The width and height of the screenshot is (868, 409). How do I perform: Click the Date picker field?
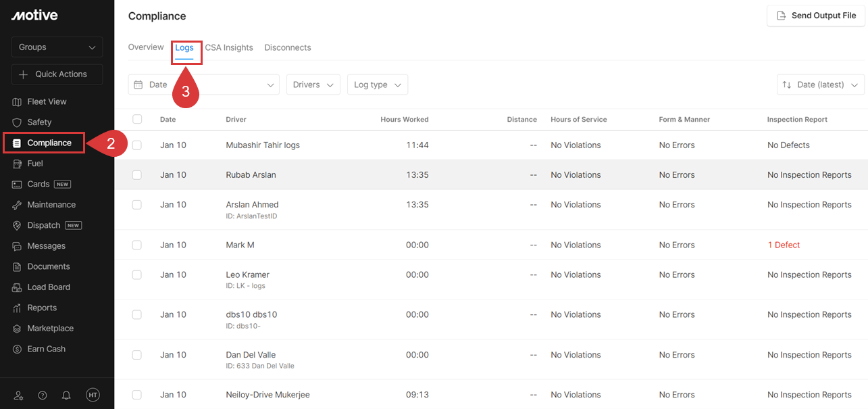203,85
